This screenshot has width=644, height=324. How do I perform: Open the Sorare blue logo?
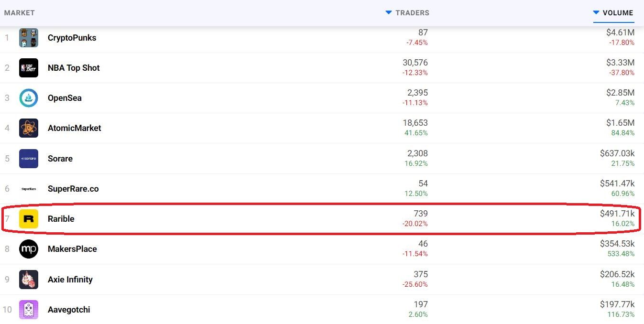[x=29, y=159]
